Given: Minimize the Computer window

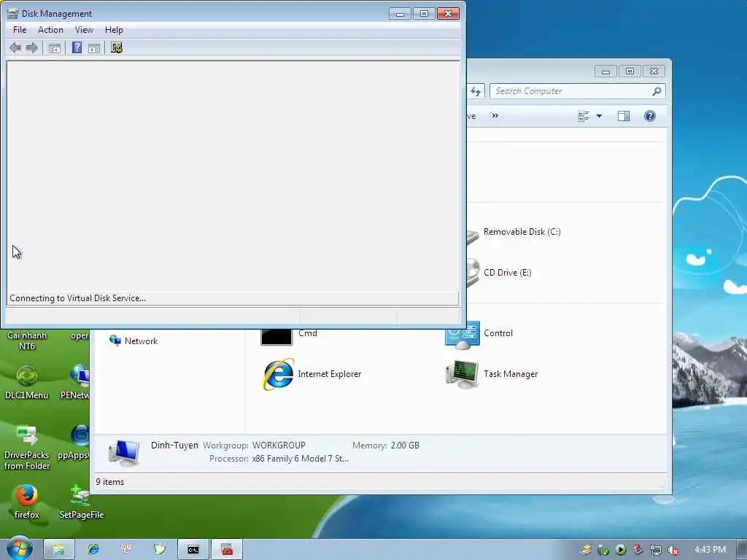Looking at the screenshot, I should (x=605, y=71).
